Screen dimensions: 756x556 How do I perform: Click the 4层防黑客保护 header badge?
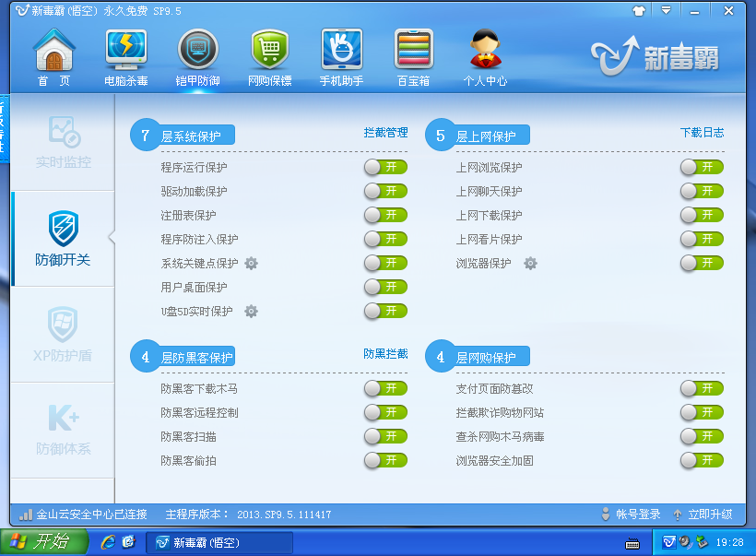pyautogui.click(x=183, y=356)
